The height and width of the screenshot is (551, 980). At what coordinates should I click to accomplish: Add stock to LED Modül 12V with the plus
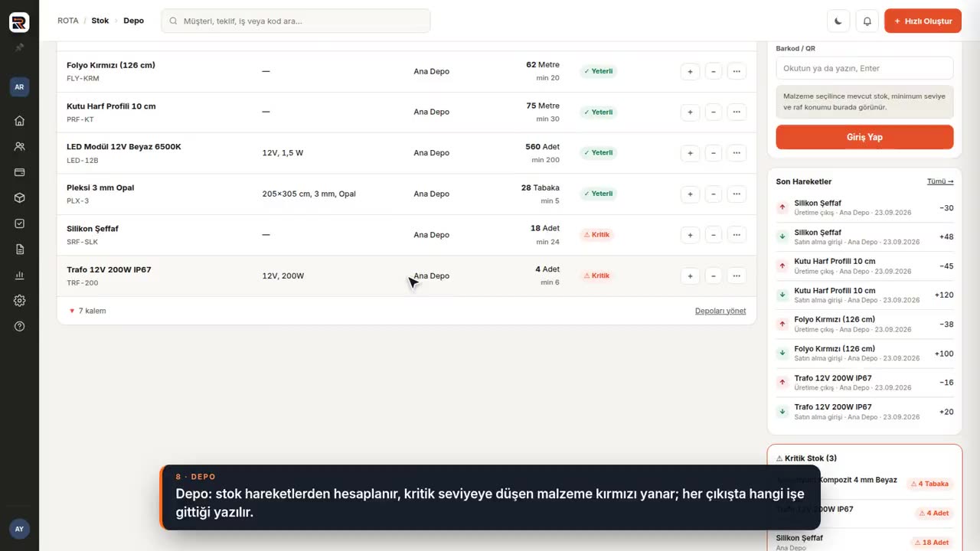(x=690, y=153)
